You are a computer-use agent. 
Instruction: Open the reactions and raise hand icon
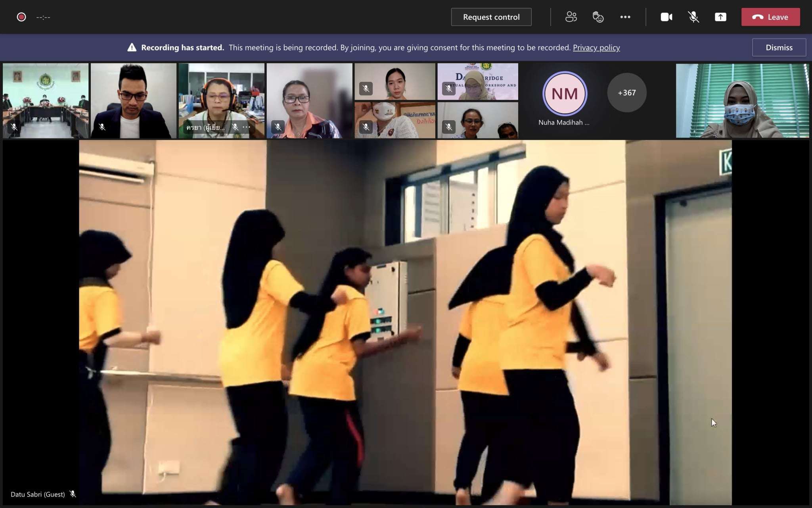click(598, 17)
